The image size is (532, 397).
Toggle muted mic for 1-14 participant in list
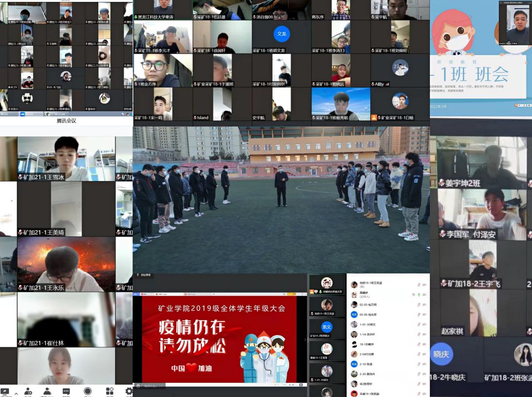coord(418,335)
